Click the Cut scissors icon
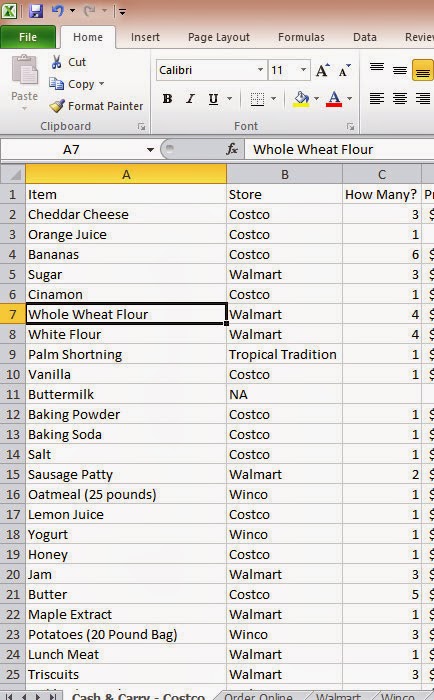This screenshot has height=700, width=434. [x=56, y=62]
